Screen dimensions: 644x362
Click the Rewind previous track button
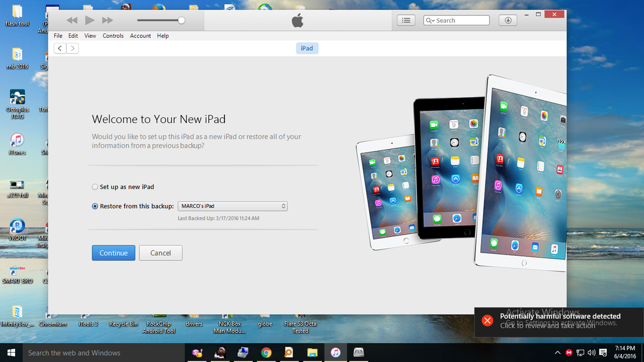point(72,21)
